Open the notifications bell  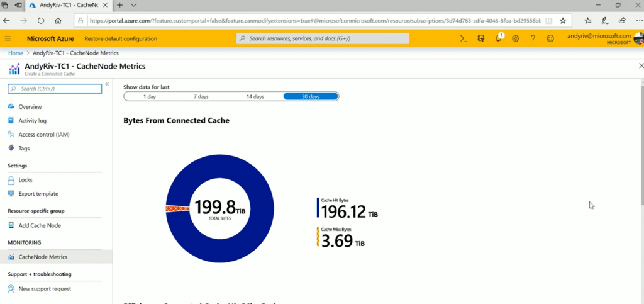coord(499,38)
